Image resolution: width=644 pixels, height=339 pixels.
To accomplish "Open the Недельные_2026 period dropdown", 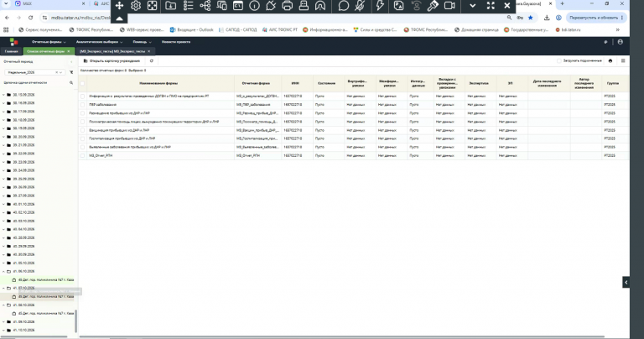I will click(x=60, y=72).
